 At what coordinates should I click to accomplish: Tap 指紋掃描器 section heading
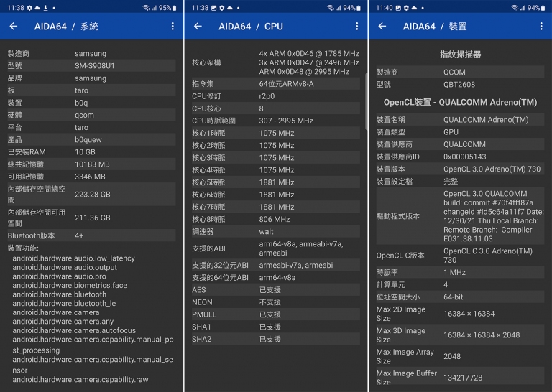460,54
